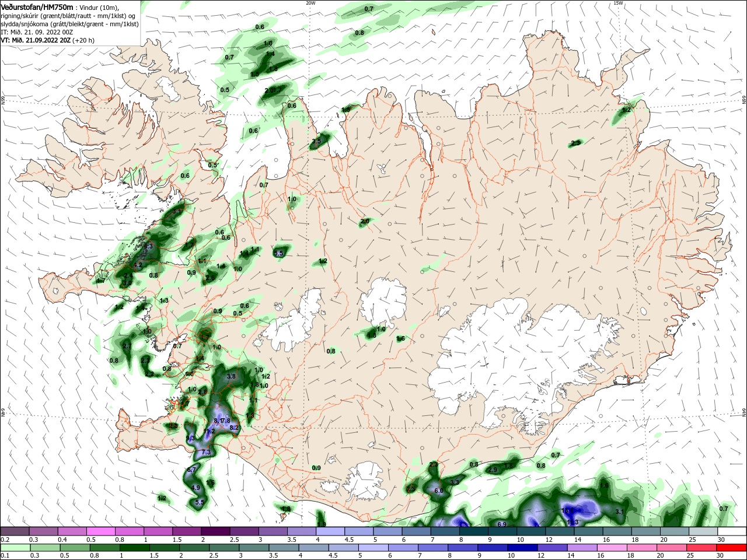Click the darkest purple snow swatch for 2–2.5
The image size is (747, 560).
point(215,531)
